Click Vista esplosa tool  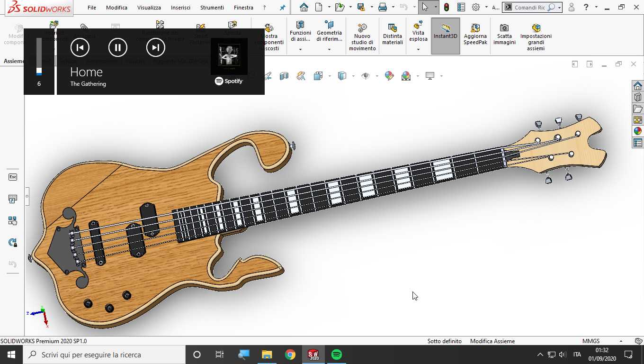(418, 32)
